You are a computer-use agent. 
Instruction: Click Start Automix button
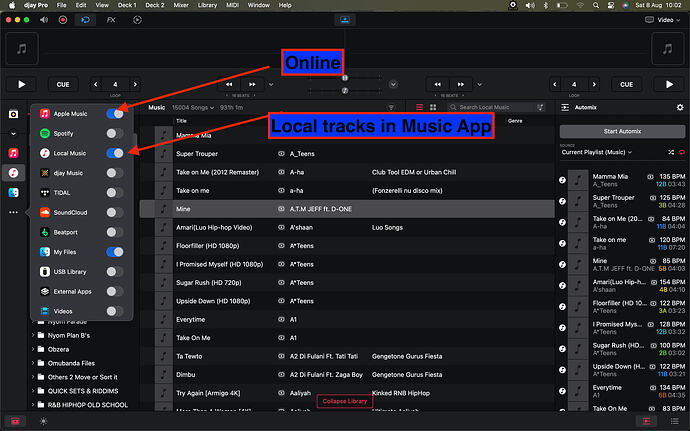[x=622, y=131]
